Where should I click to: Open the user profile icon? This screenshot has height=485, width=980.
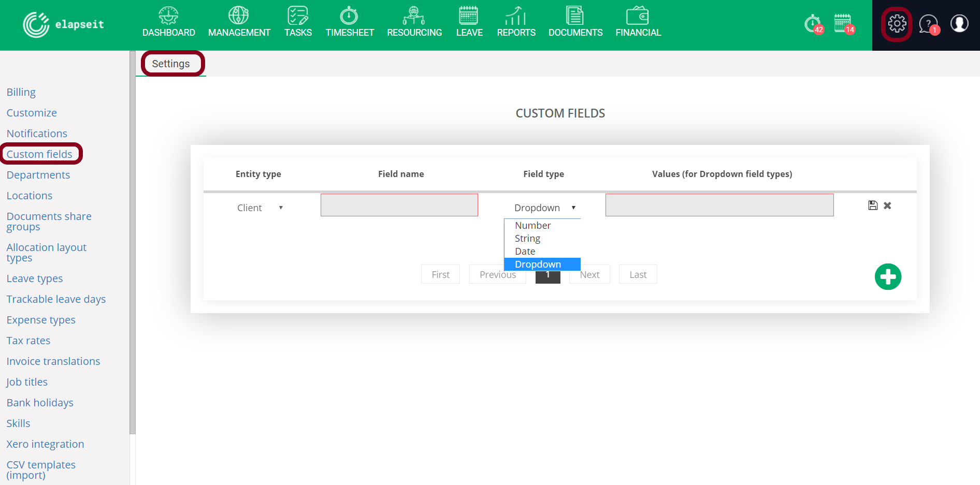(959, 23)
